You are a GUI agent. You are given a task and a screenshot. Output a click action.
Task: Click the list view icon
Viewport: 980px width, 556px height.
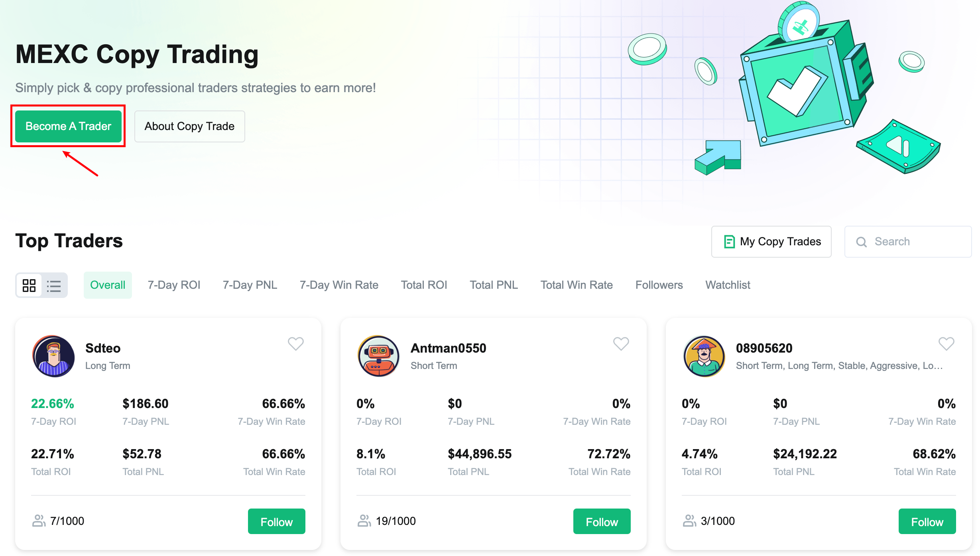point(54,285)
